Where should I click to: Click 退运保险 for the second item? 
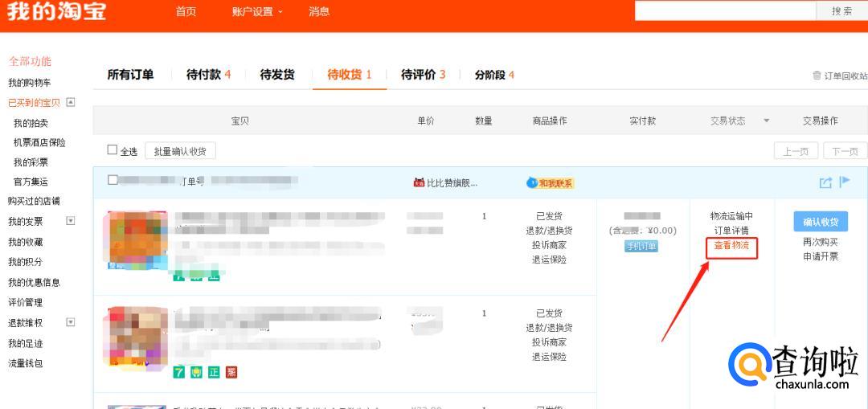[x=549, y=357]
